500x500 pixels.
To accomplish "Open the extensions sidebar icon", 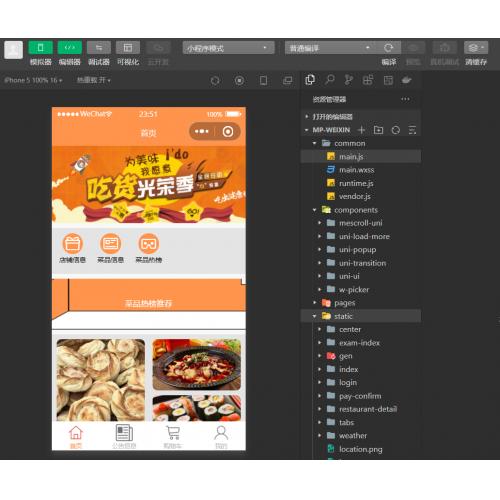I will (368, 80).
